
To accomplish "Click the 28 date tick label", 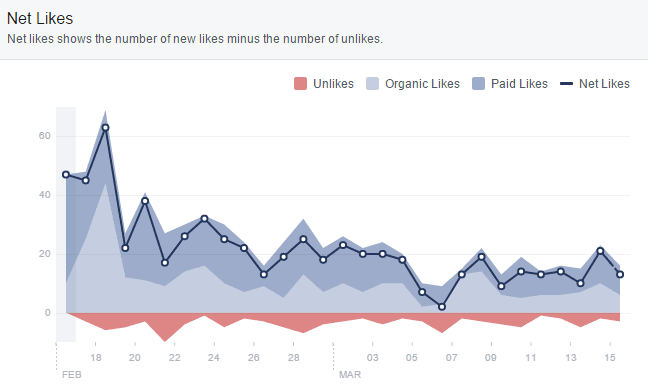I will [x=293, y=358].
